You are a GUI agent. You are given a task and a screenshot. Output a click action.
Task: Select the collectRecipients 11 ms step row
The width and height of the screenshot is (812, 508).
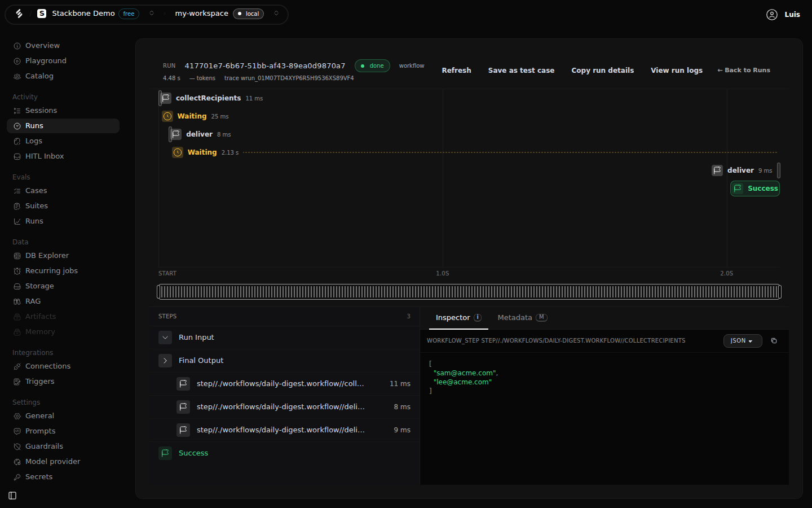[284, 384]
